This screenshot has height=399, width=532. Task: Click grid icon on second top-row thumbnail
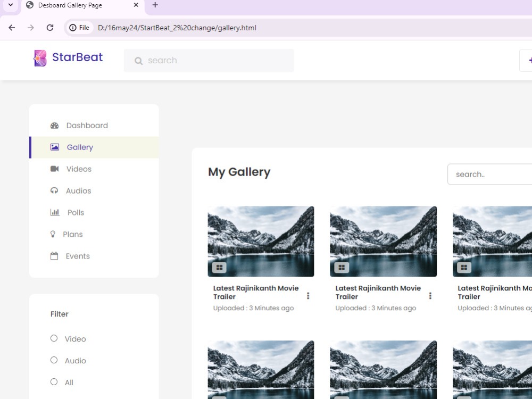(x=342, y=268)
